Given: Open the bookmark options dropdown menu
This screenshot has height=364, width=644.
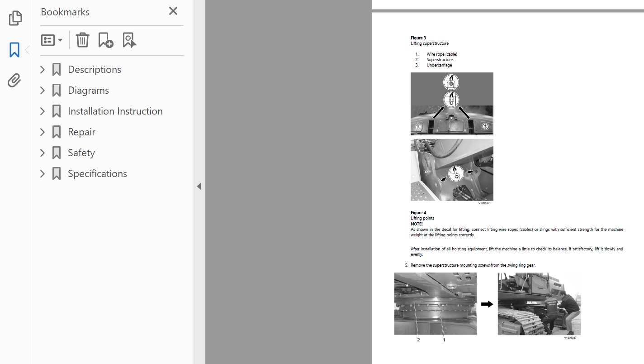Looking at the screenshot, I should point(52,40).
